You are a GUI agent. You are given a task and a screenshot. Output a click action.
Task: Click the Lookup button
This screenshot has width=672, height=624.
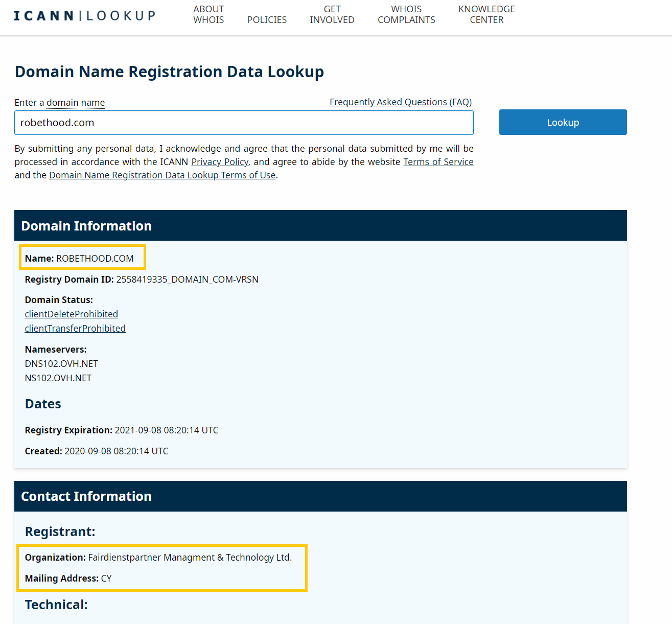point(563,122)
